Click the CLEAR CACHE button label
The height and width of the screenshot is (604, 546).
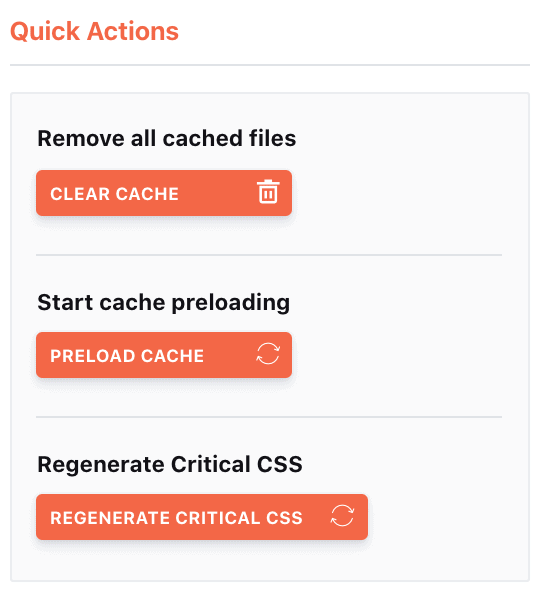114,194
